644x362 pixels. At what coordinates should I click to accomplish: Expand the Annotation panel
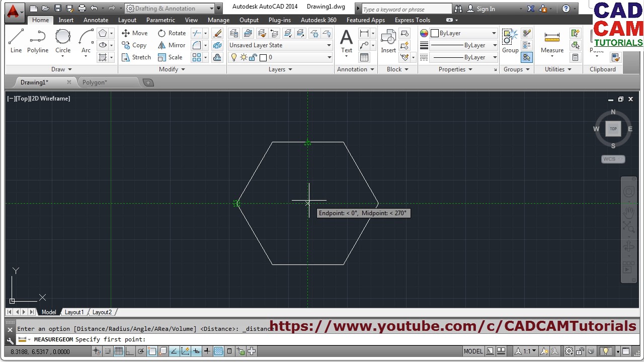(356, 69)
